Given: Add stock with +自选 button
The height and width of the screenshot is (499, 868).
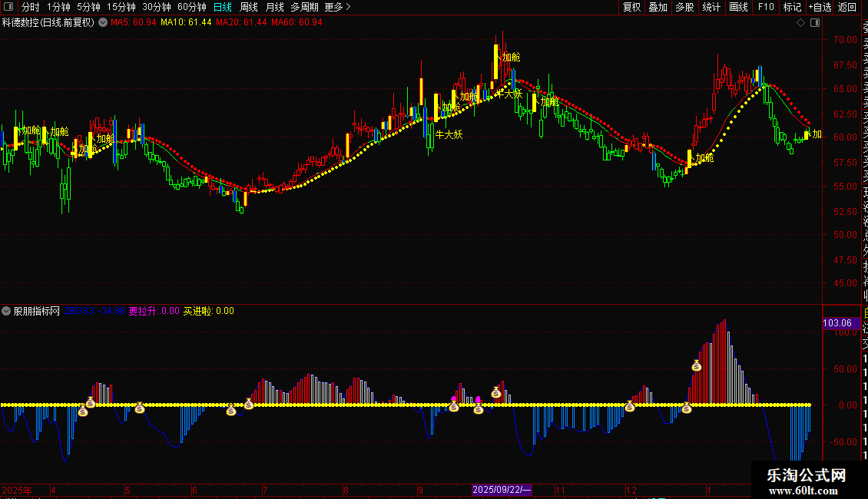Looking at the screenshot, I should (x=820, y=7).
